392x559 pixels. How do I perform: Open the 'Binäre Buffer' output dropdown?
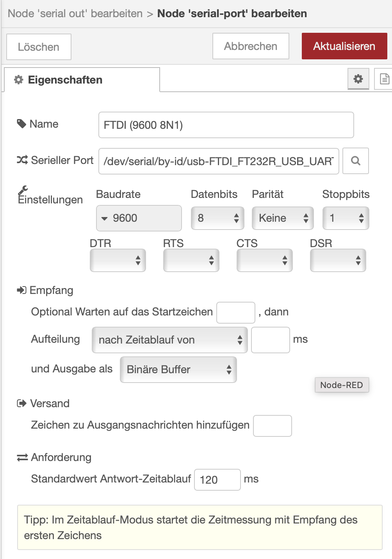coord(178,370)
